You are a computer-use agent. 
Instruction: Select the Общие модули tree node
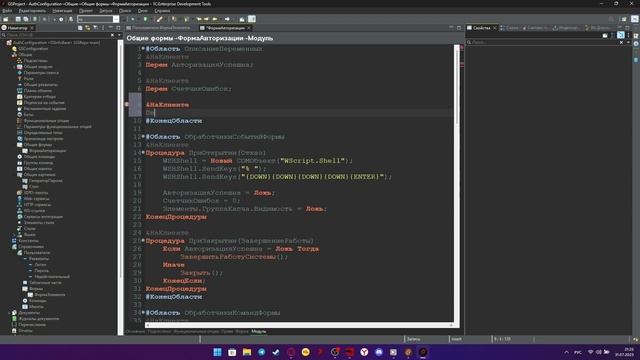(38, 67)
